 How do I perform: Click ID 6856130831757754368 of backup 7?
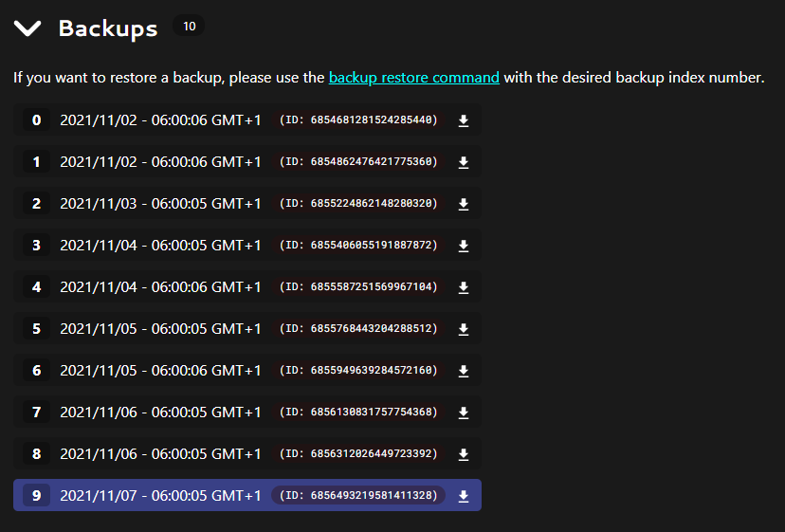pyautogui.click(x=358, y=413)
